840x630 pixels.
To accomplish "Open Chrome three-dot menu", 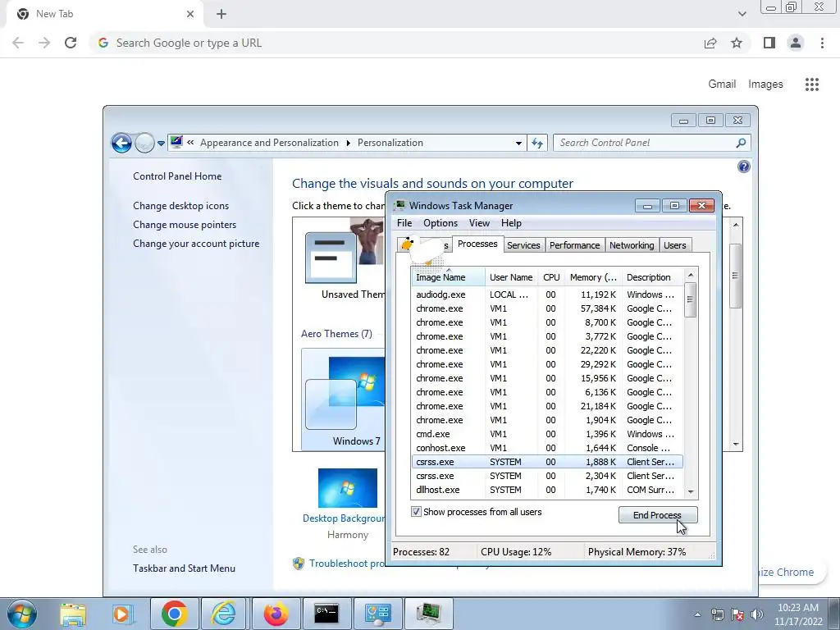I will click(822, 43).
